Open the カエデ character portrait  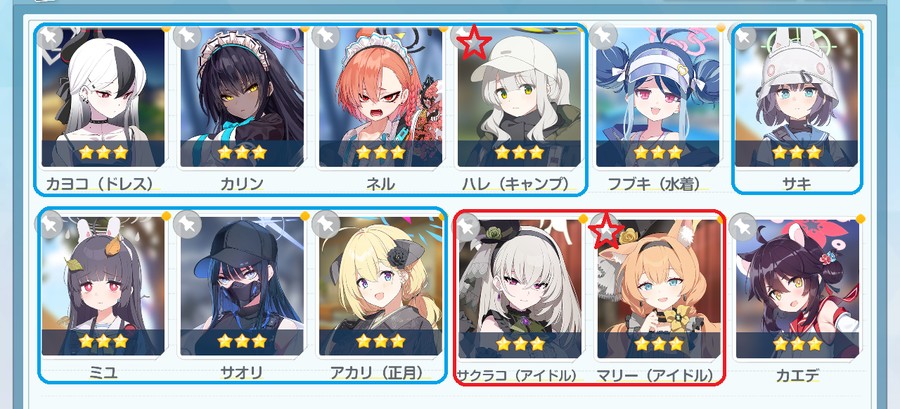tap(797, 288)
